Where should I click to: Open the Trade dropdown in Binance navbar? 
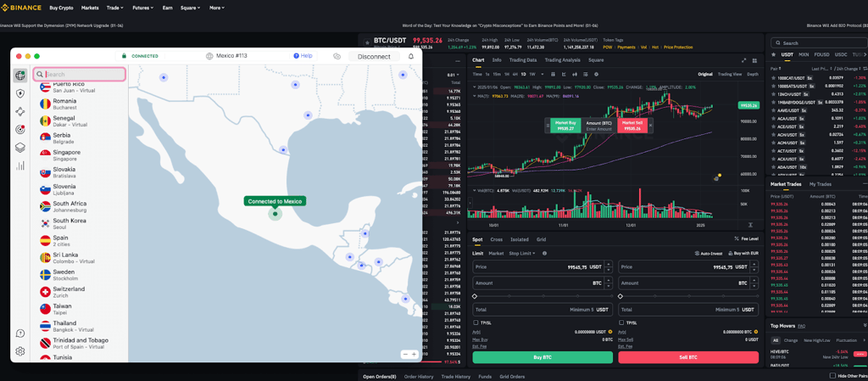pyautogui.click(x=115, y=8)
